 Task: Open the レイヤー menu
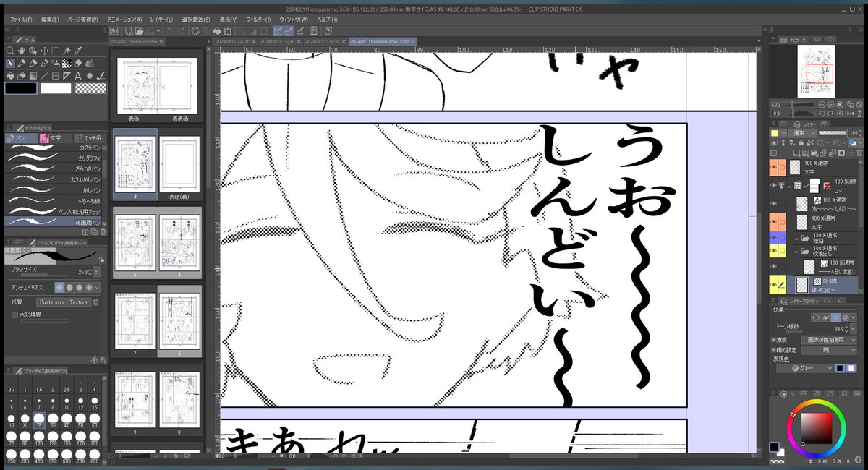161,19
